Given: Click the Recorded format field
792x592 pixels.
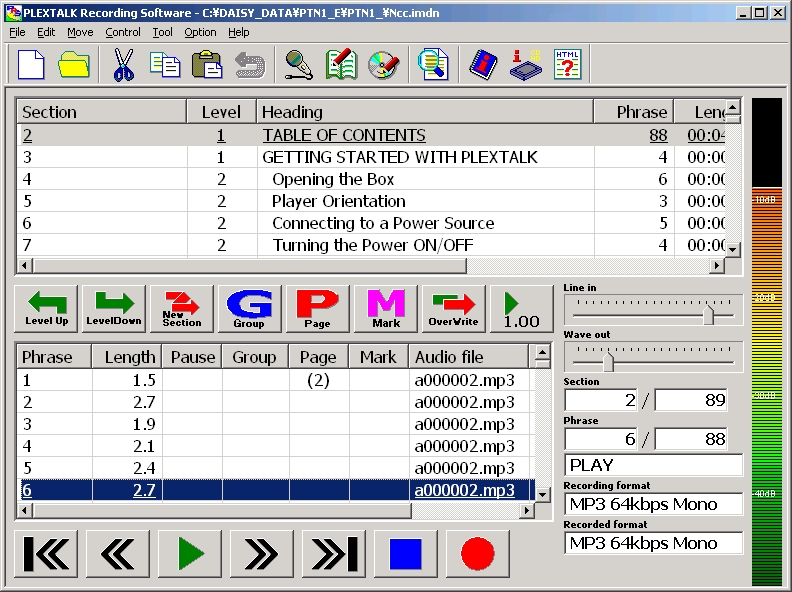Looking at the screenshot, I should click(653, 543).
